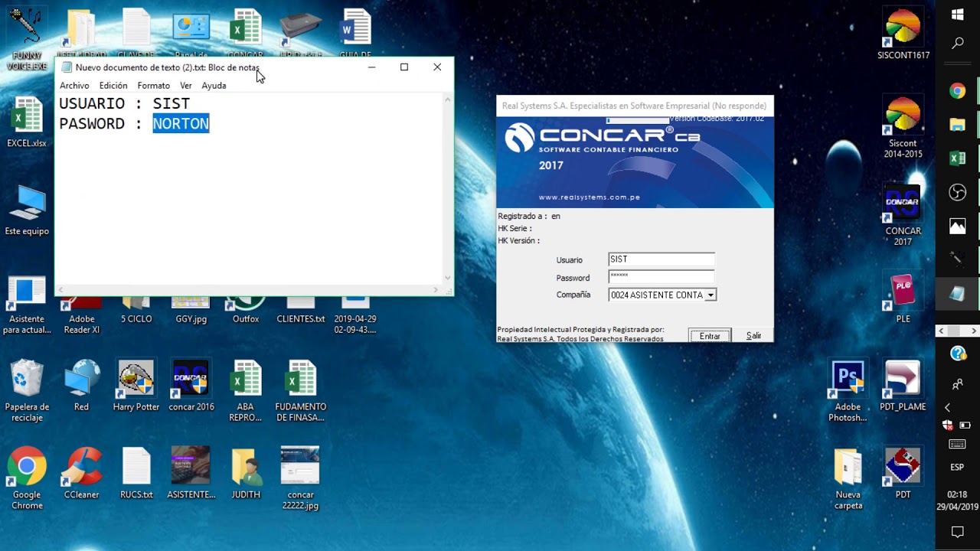Click Notepad's horizontal scrollbar right arrow
The image size is (980, 551).
(x=436, y=290)
